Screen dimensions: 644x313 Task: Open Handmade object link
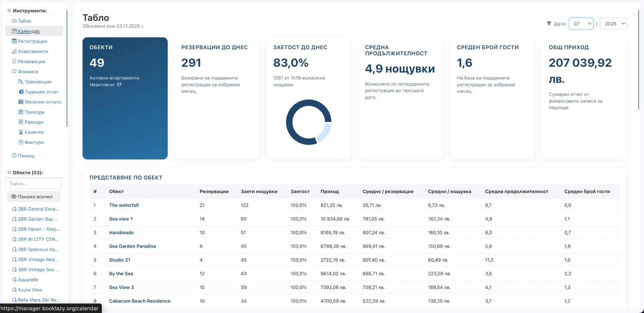click(121, 232)
